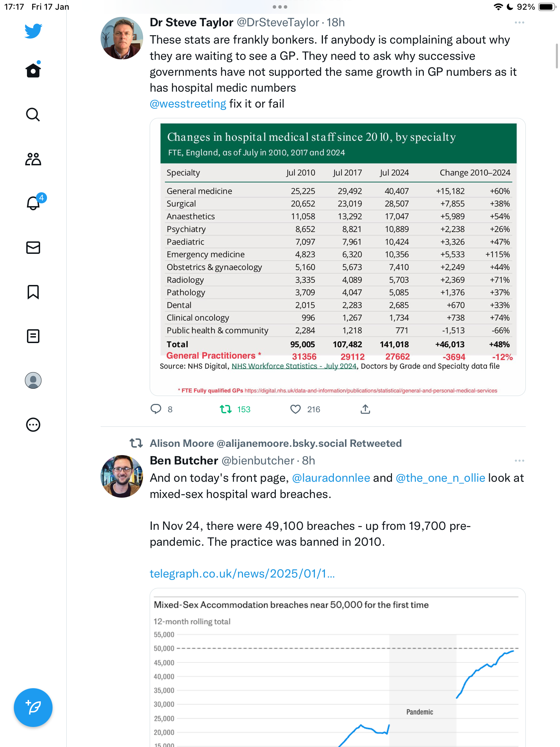Open the Bookmarks icon
Screen dimensions: 560x747
tap(33, 292)
